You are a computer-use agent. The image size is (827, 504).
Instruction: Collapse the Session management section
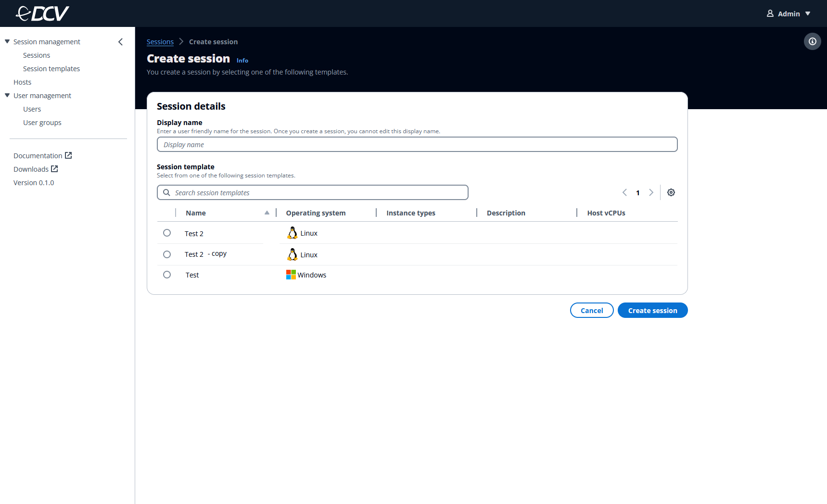pyautogui.click(x=7, y=41)
